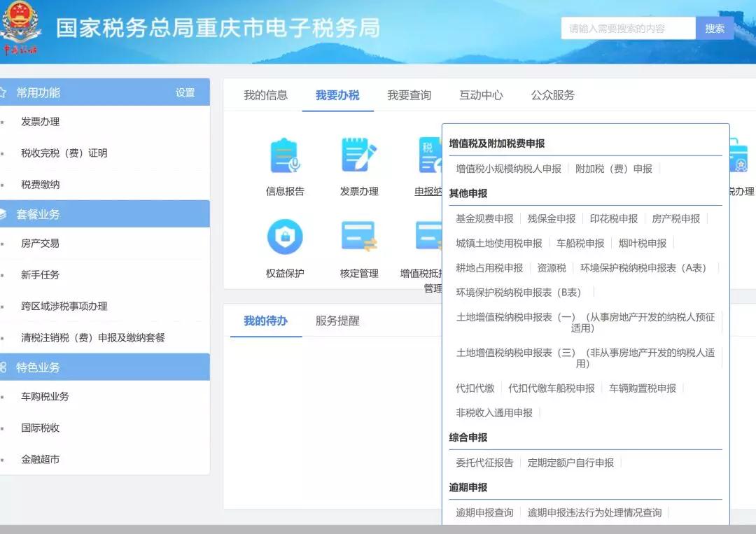Click the 权益保护 shield icon
This screenshot has height=534, width=756.
coord(285,237)
